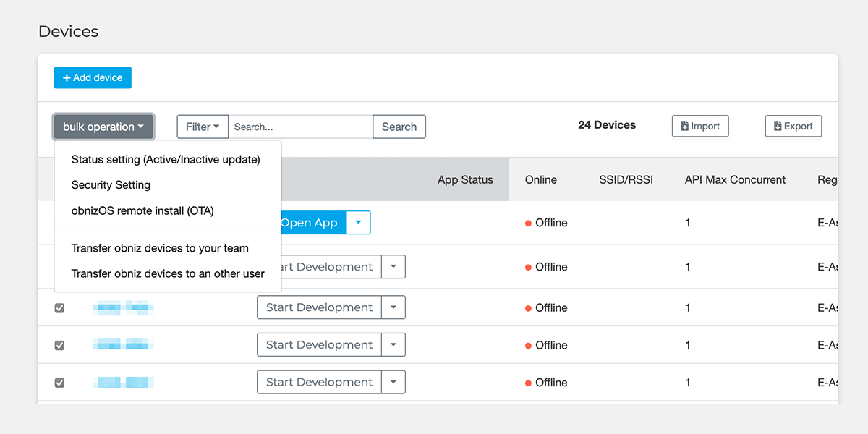Collapse the bulk operation dropdown
Screen dimensions: 868x434
pyautogui.click(x=103, y=127)
